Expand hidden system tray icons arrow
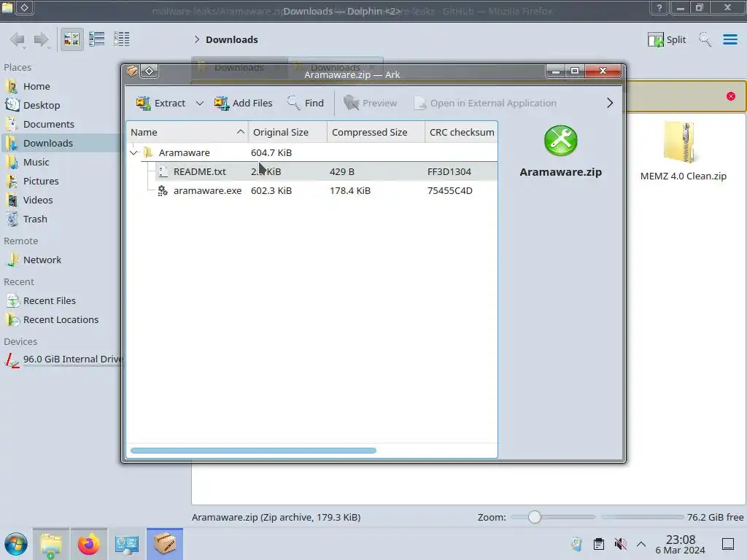The height and width of the screenshot is (560, 747). click(641, 544)
